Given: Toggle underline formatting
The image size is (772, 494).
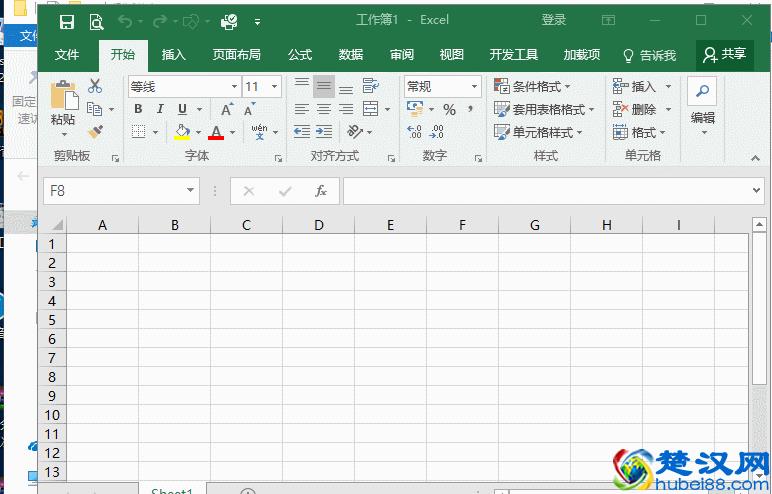Looking at the screenshot, I should pos(183,109).
